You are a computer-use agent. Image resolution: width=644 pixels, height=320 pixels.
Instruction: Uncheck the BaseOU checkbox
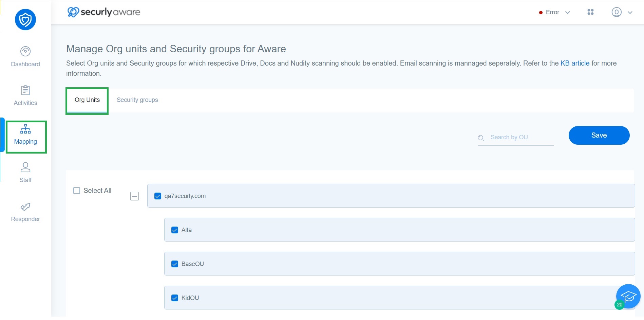175,264
